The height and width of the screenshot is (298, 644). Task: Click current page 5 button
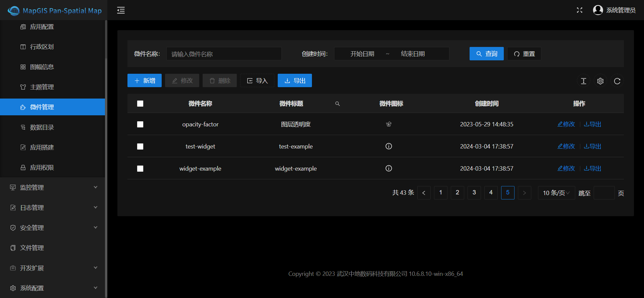coord(508,193)
